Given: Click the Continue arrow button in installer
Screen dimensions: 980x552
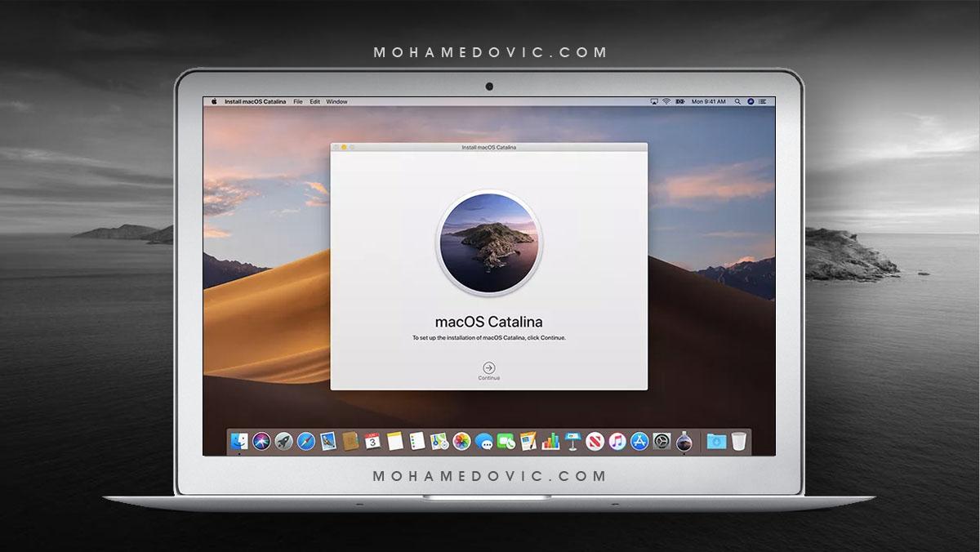Looking at the screenshot, I should [488, 368].
